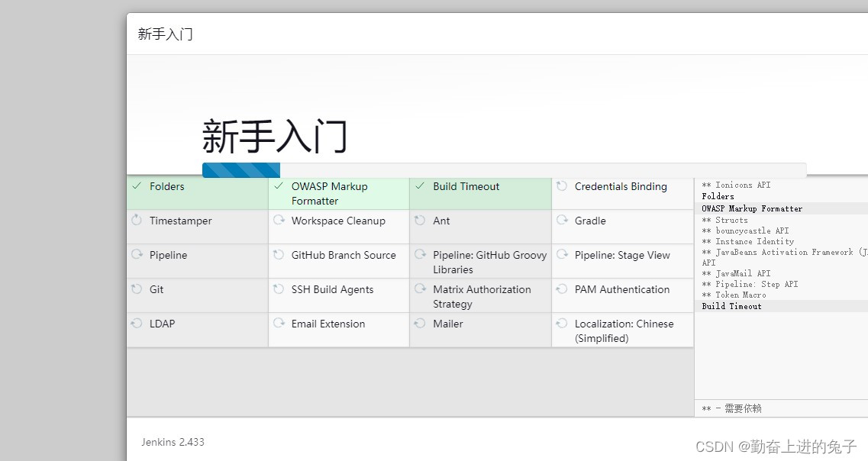Click the spinner icon for Pipeline: Stage View
This screenshot has height=461, width=868.
click(562, 255)
